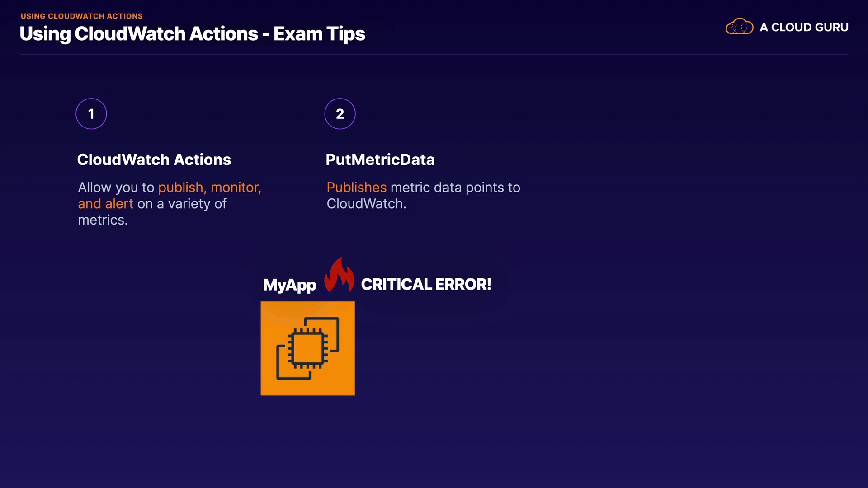Screen dimensions: 868x488
Task: Click the word 'CloudWatch.' under PutMetricData
Action: [x=366, y=204]
